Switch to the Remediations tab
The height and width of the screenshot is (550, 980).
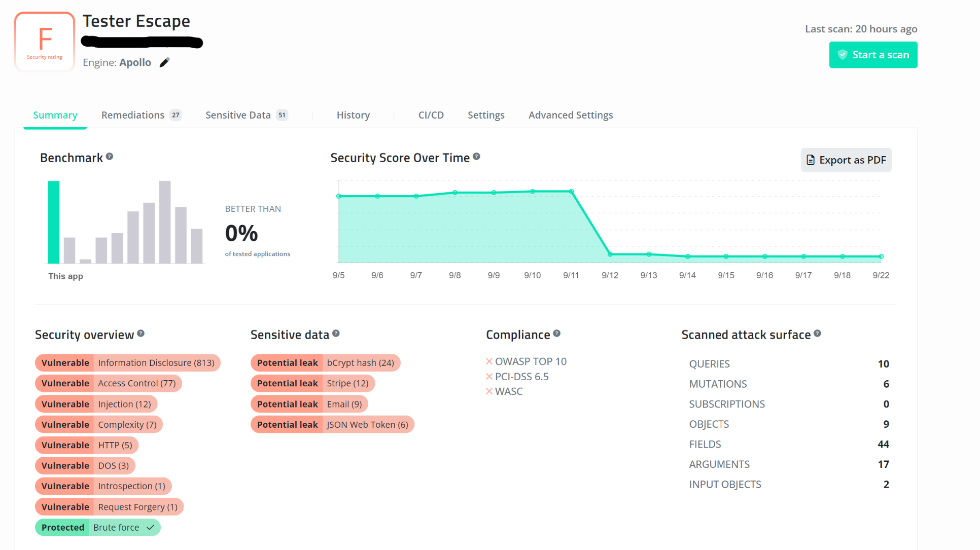133,115
